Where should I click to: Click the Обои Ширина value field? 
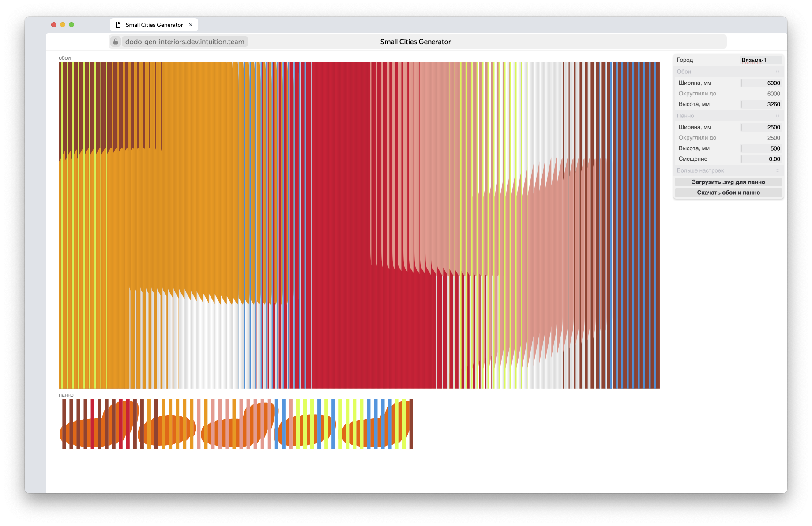click(x=761, y=83)
